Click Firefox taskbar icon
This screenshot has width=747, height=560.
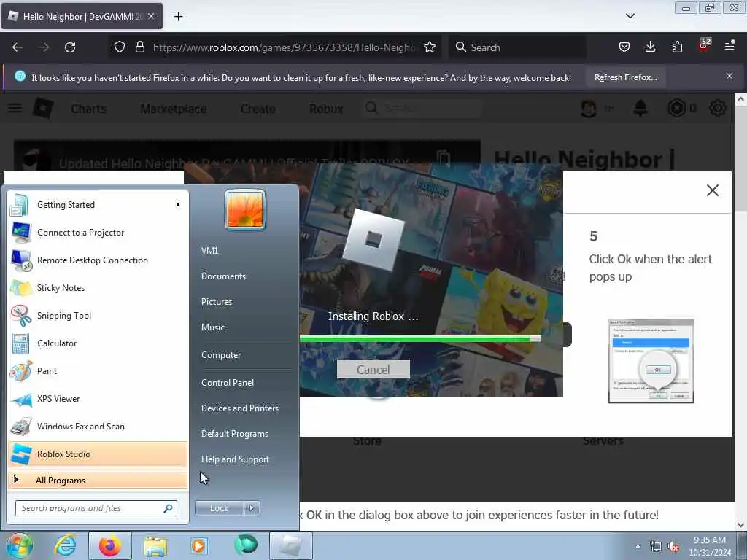(110, 545)
